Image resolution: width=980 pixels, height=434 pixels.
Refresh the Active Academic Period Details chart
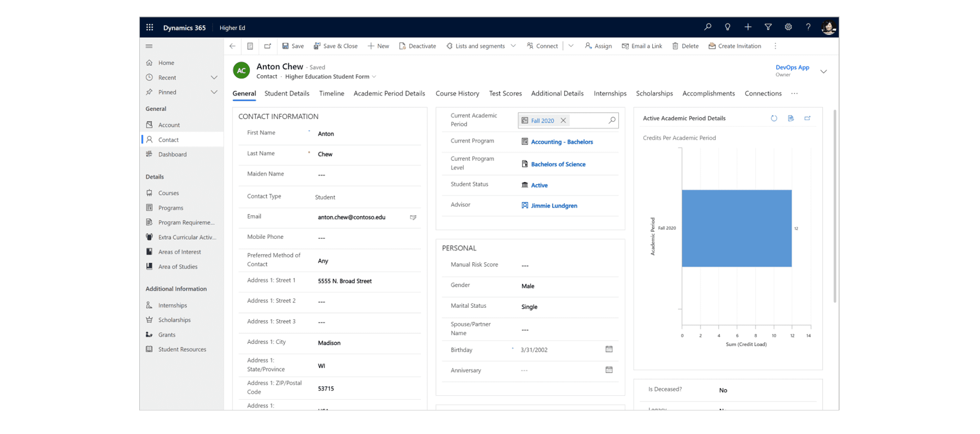click(774, 118)
